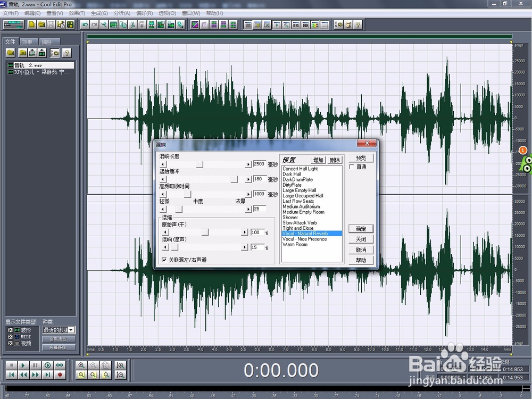Uncheck 关联源左/右声道 checkbox
The width and height of the screenshot is (532, 399).
(164, 260)
